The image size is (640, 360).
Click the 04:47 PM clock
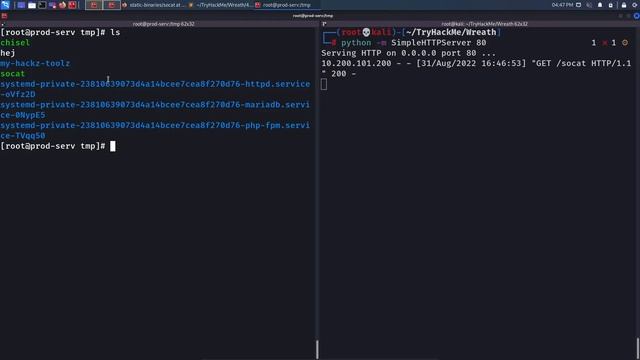tap(562, 5)
